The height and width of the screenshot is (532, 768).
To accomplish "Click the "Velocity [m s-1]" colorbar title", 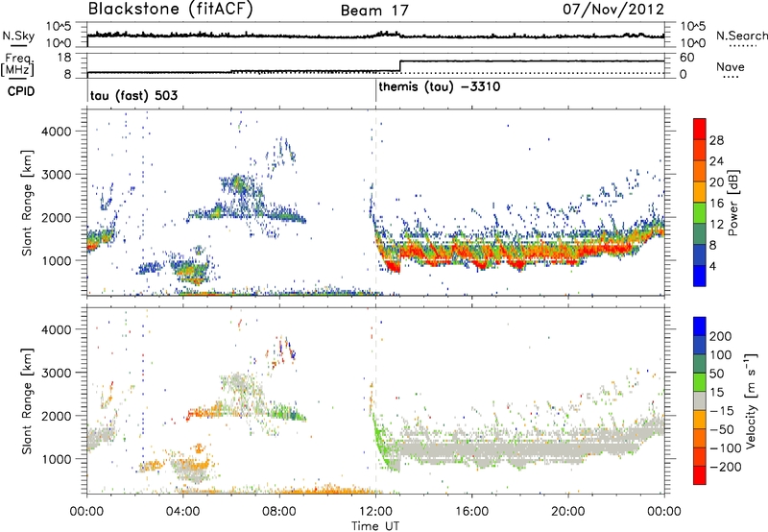I will click(751, 400).
